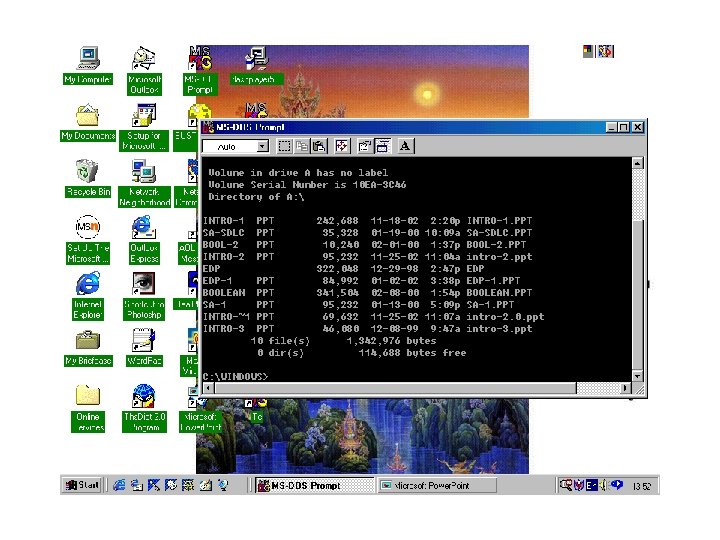Click the taskbar clock showing 13:52
Viewport: 720px width, 540px height.
click(642, 486)
